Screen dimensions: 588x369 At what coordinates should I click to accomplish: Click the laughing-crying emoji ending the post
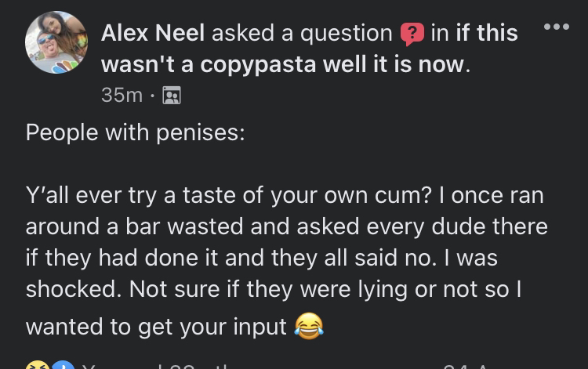click(x=309, y=326)
